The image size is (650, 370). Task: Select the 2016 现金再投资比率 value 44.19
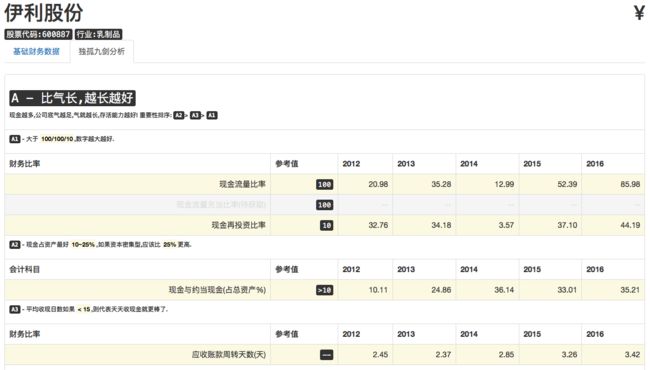coord(630,225)
